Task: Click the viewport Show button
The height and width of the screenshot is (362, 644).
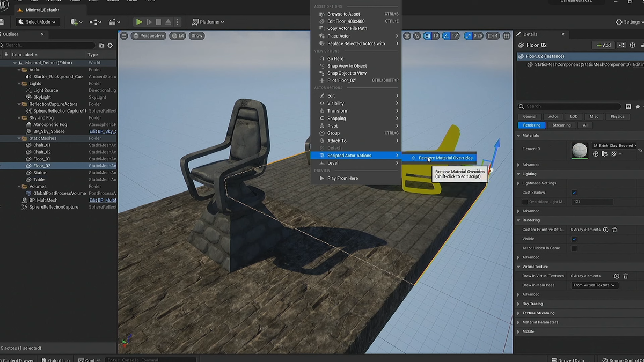Action: 197,36
